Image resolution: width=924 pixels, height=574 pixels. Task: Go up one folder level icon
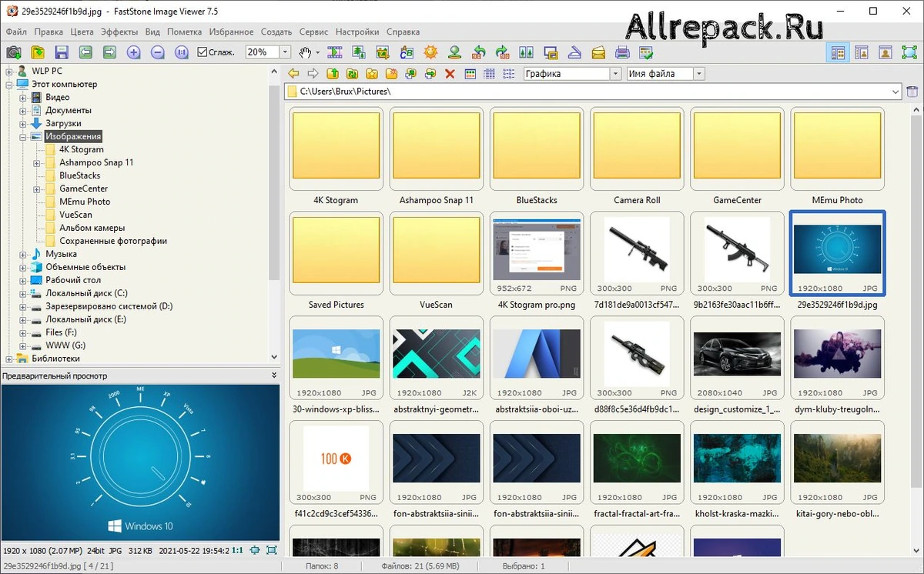tap(333, 74)
